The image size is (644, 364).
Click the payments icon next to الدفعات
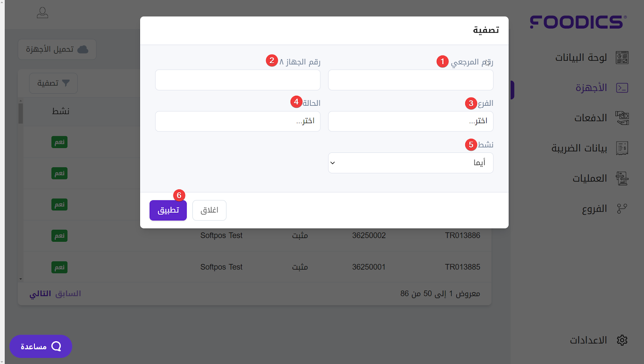[622, 118]
